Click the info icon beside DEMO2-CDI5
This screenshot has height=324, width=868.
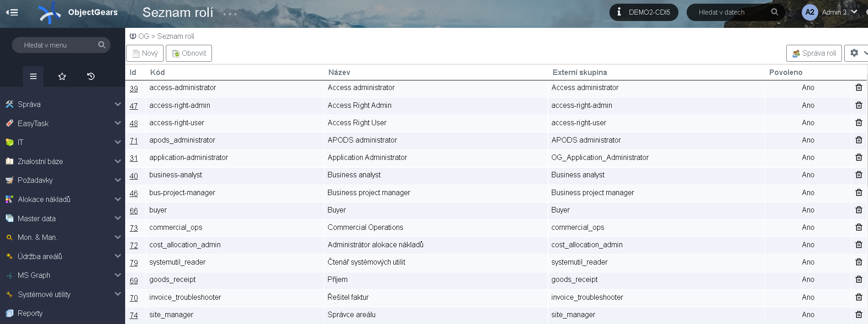(x=619, y=12)
